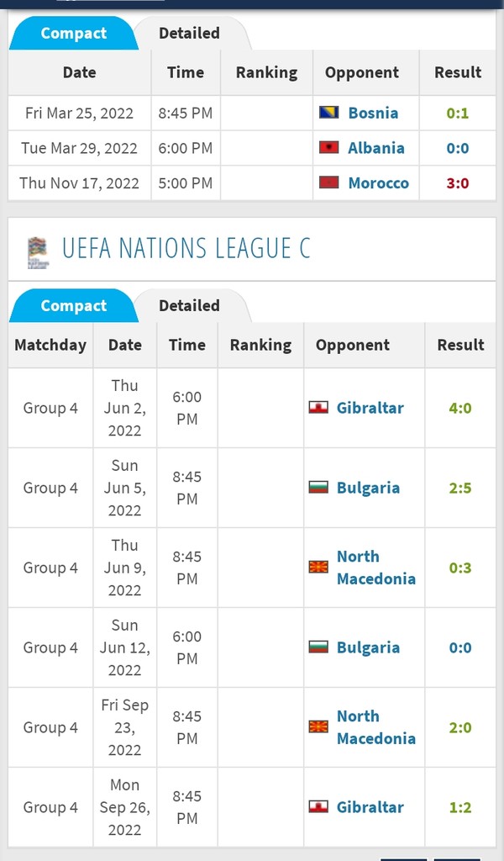Click Gibraltar flag in the 4:0 match row
504x861 pixels.
pos(318,409)
